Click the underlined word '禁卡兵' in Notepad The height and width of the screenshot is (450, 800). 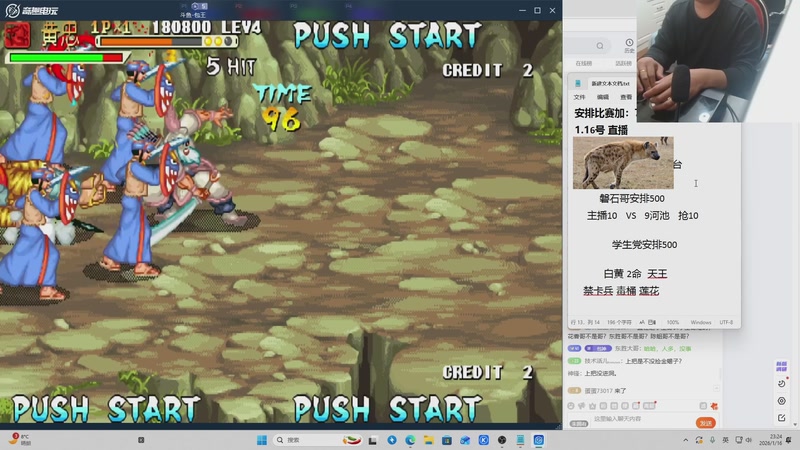[598, 291]
